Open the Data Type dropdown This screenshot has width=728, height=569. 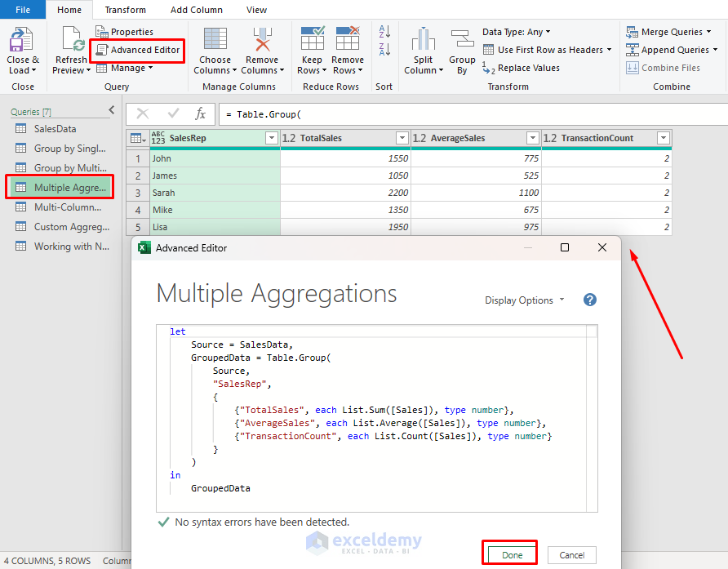coord(516,32)
